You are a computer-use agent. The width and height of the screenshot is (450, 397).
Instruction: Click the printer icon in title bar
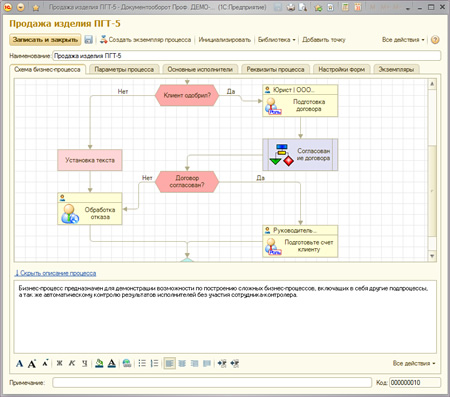[291, 7]
